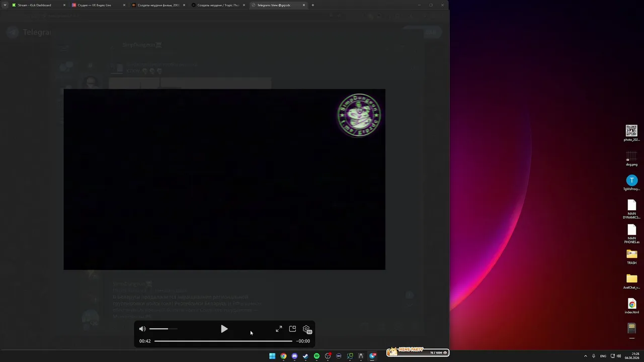Enter fullscreen mode for the video
This screenshot has height=362, width=644.
(x=279, y=329)
